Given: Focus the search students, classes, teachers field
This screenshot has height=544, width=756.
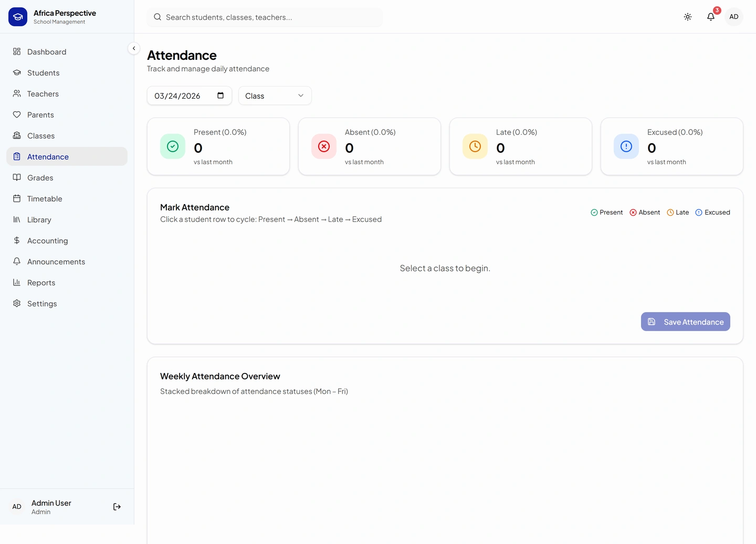Looking at the screenshot, I should tap(265, 17).
